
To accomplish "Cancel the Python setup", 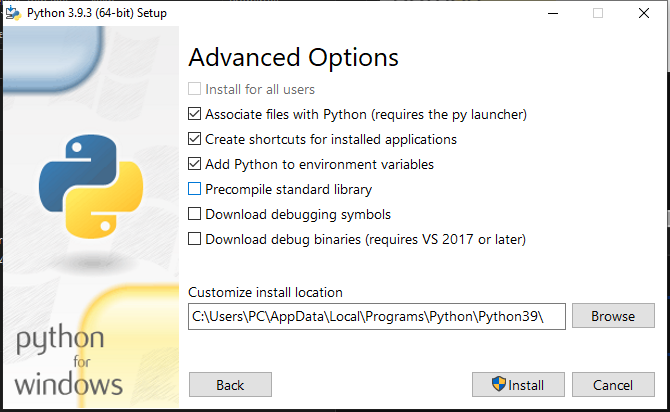I will pos(613,385).
